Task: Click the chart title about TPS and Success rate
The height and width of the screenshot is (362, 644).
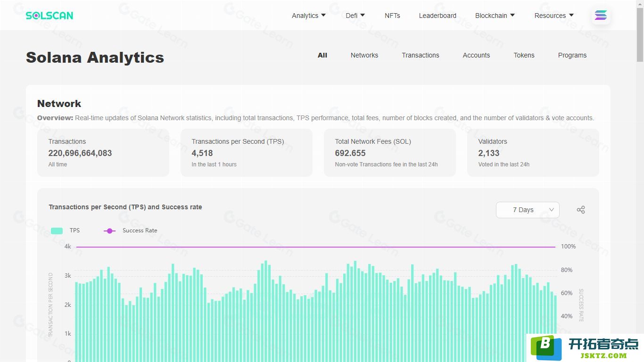Action: point(125,207)
